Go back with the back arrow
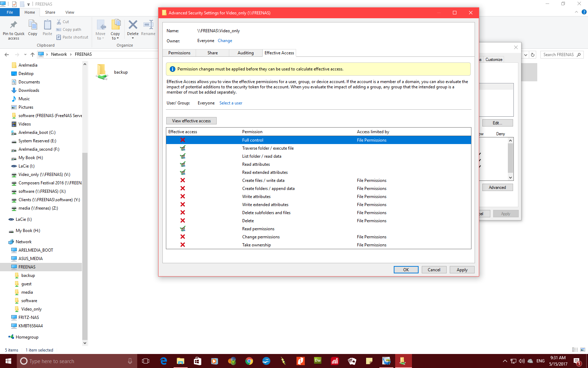The height and width of the screenshot is (368, 588). 7,54
